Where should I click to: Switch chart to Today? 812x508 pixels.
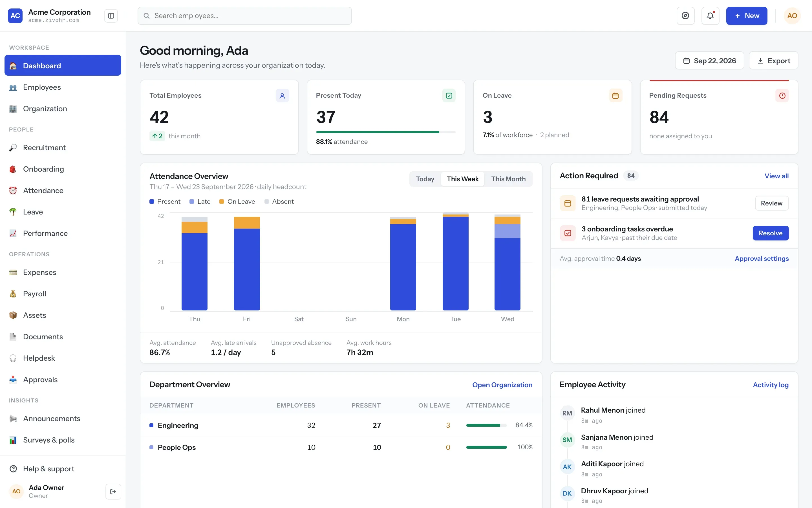(425, 179)
